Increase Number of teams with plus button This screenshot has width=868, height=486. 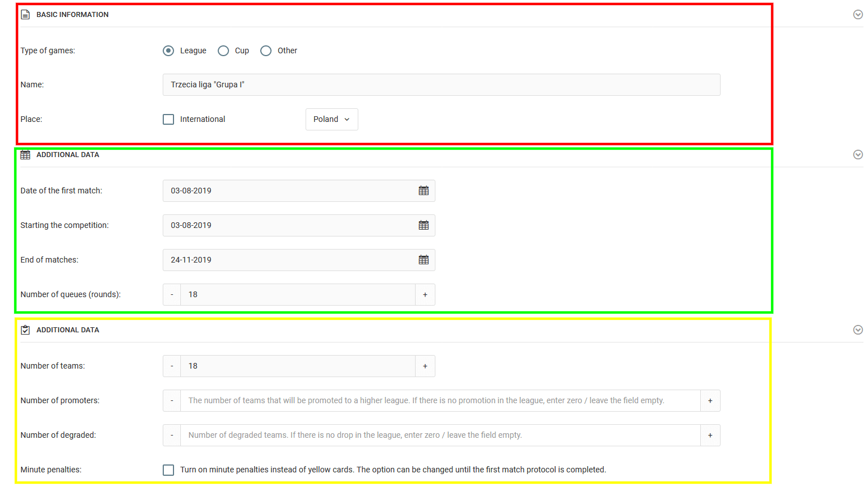(425, 366)
